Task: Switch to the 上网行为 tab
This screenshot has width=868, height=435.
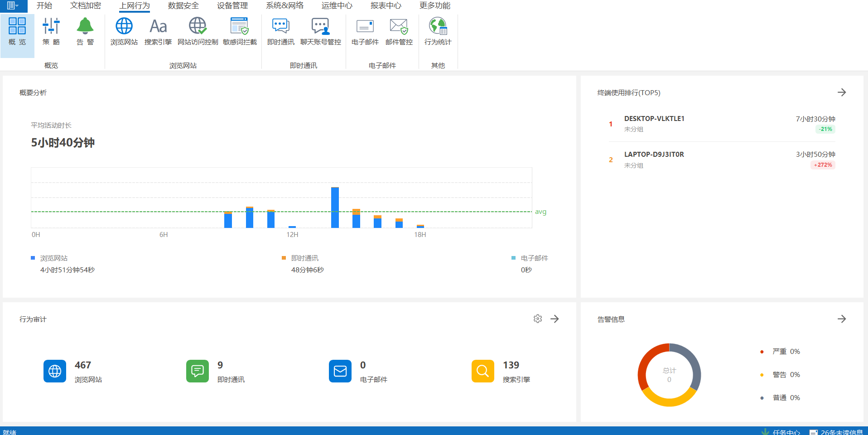Action: coord(135,5)
